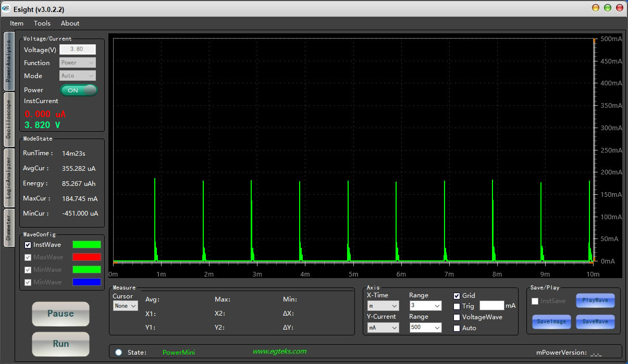Toggle the Grid checkbox
This screenshot has width=628, height=364.
pos(457,296)
